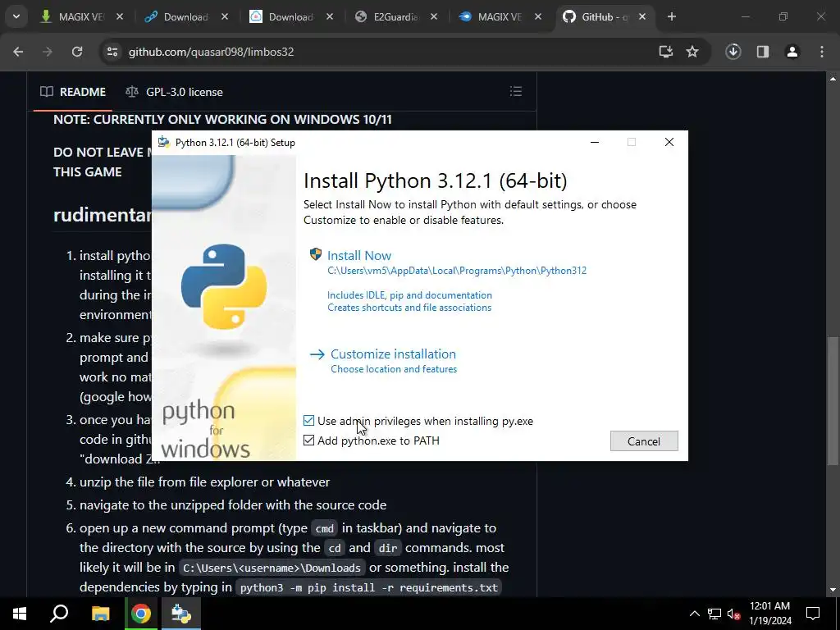Open Chrome profile icon

792,52
